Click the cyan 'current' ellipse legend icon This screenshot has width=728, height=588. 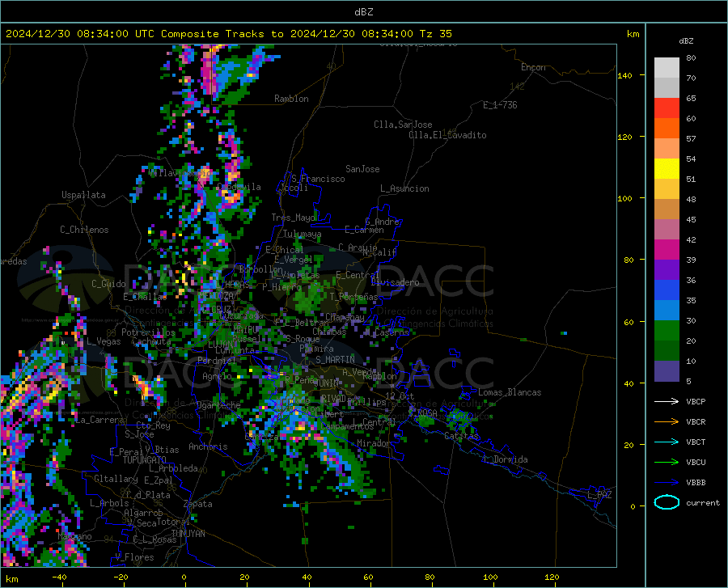click(x=667, y=502)
